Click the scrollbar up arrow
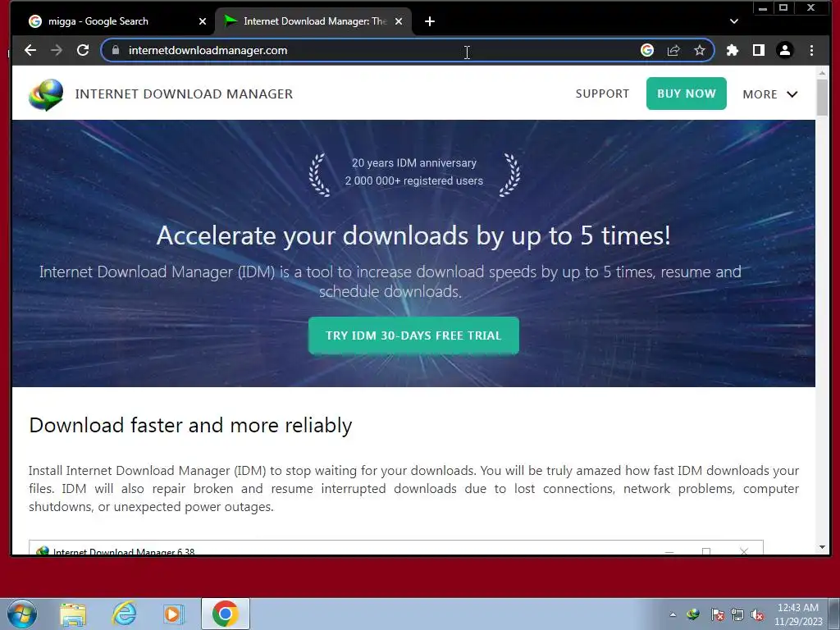Screen dimensions: 840x630 [822, 72]
